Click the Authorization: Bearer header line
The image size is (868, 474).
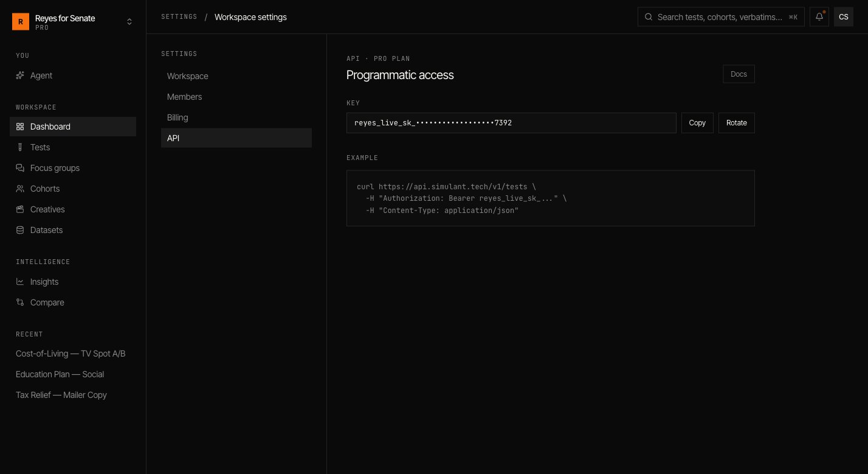point(466,198)
